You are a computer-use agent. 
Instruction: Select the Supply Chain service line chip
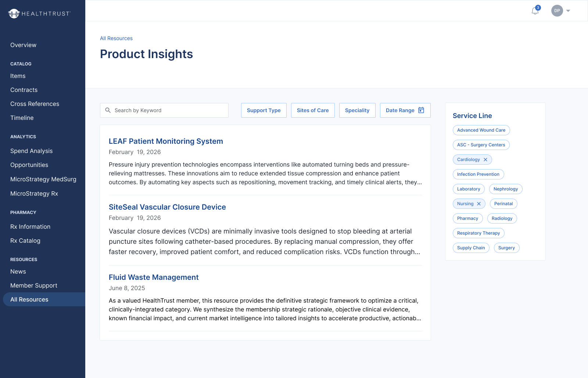coord(471,247)
